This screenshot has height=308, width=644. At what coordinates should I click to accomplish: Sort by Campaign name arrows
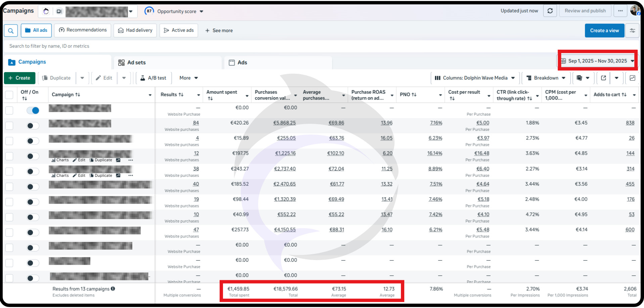click(78, 95)
